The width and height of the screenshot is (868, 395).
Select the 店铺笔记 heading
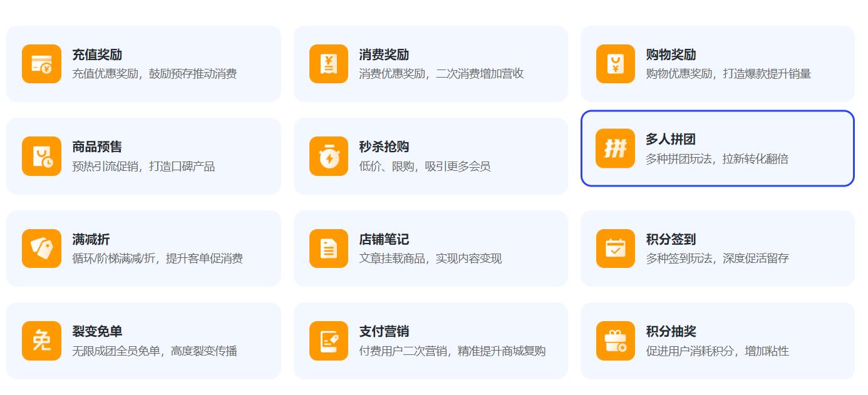click(384, 239)
